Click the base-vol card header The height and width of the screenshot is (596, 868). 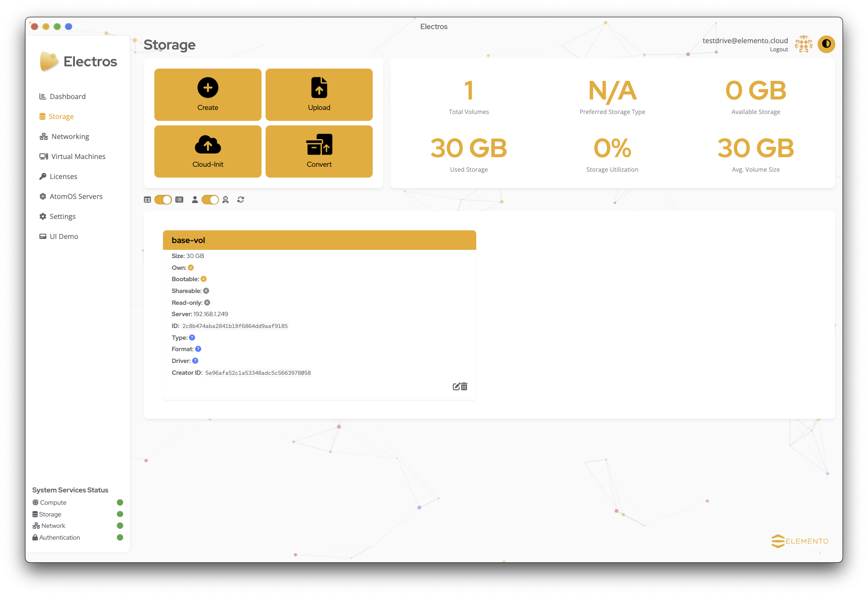pos(319,240)
